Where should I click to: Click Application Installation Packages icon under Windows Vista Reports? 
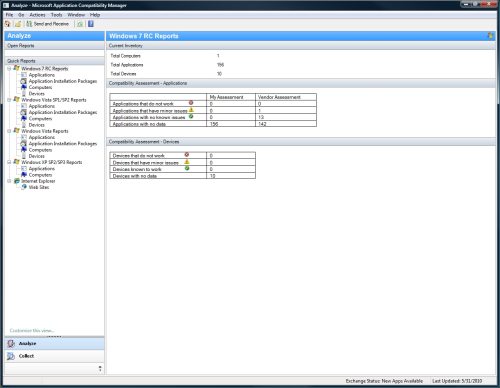tap(24, 144)
